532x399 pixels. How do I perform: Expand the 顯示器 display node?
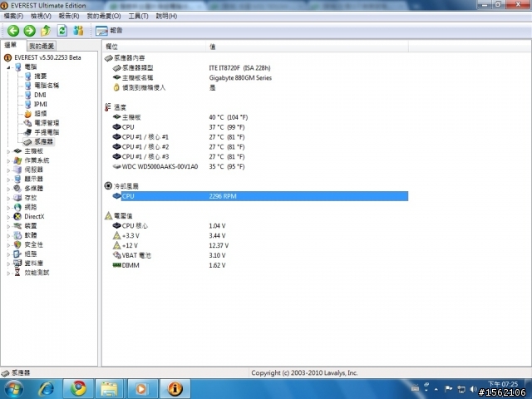click(8, 180)
